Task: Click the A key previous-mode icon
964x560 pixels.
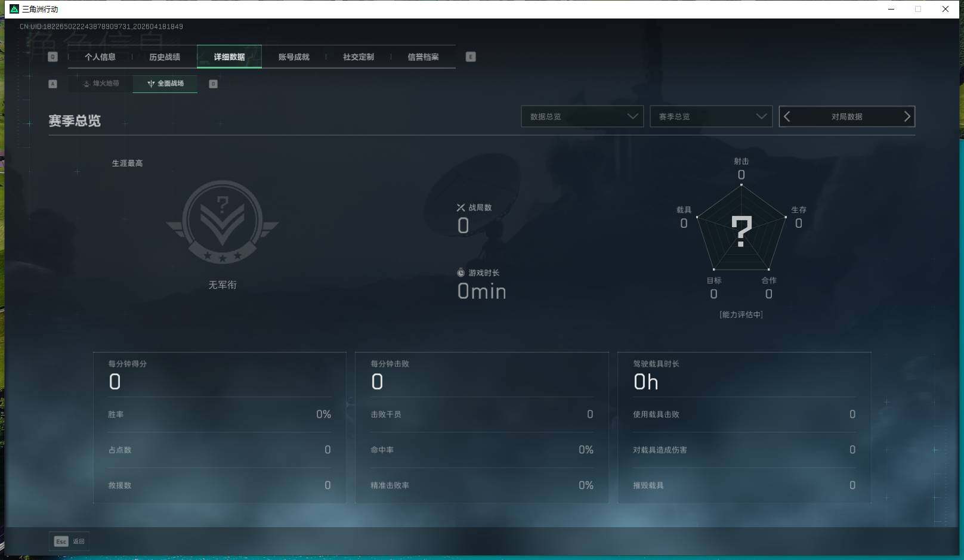Action: (x=52, y=84)
